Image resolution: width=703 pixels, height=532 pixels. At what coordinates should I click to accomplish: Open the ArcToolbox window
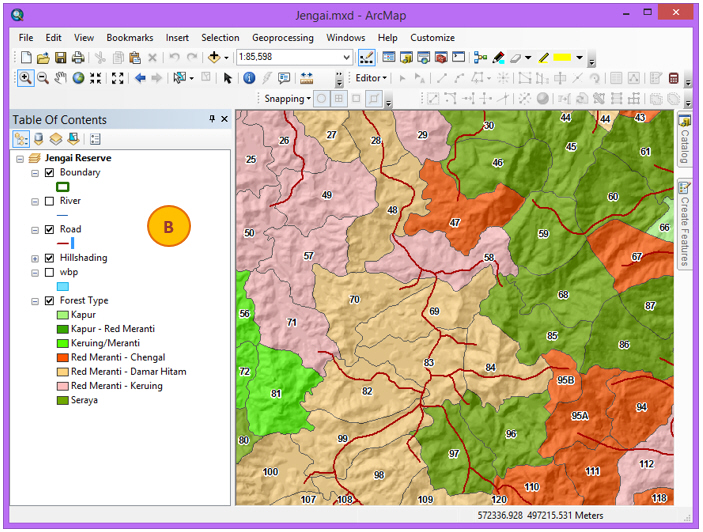[441, 57]
